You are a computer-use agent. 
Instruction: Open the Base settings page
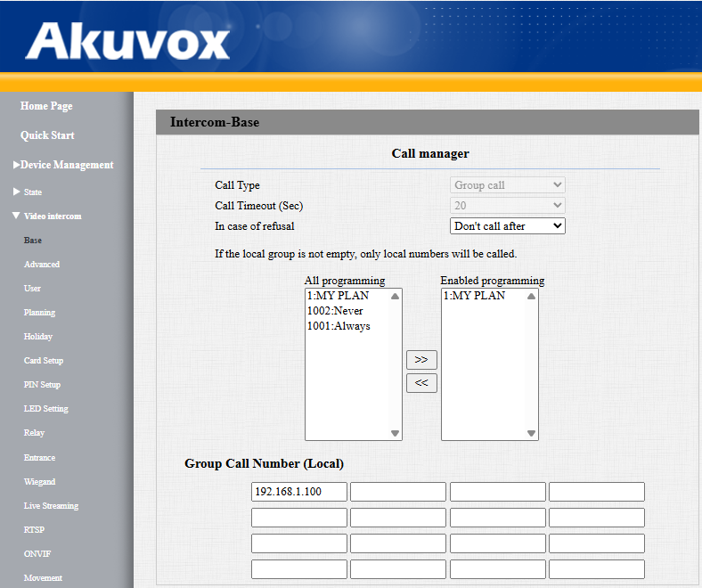point(33,241)
